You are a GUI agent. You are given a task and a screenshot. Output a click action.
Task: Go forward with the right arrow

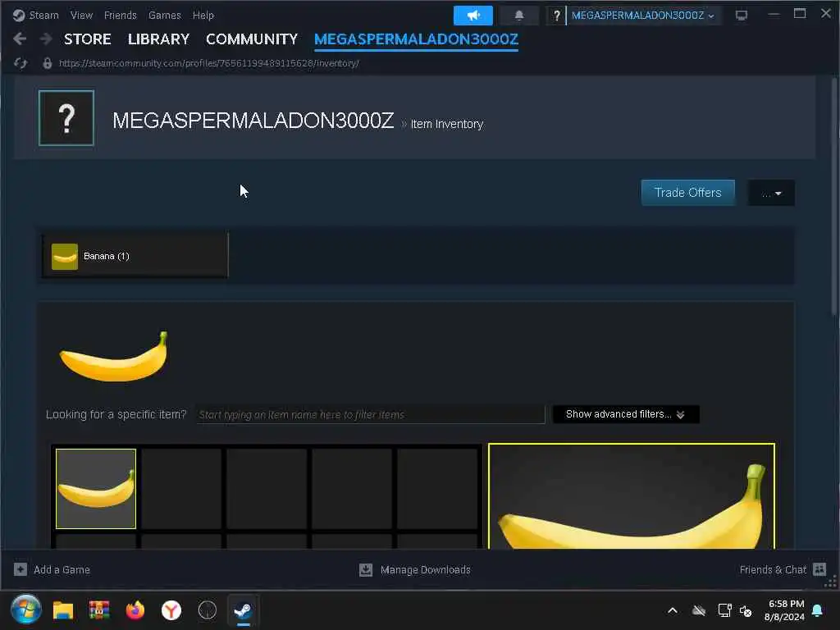click(46, 39)
